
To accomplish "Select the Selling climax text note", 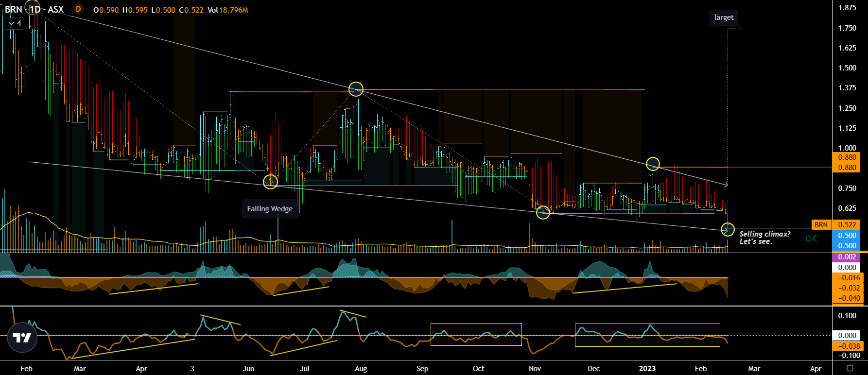I will 764,238.
